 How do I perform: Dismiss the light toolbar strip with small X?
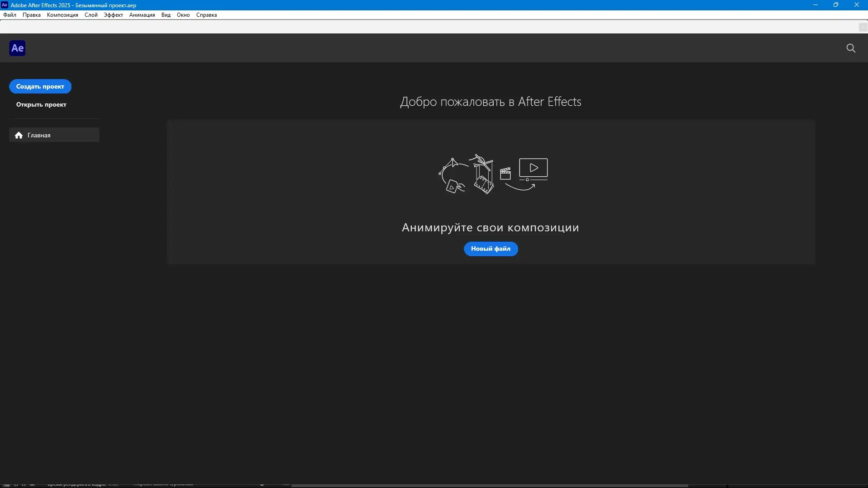863,27
